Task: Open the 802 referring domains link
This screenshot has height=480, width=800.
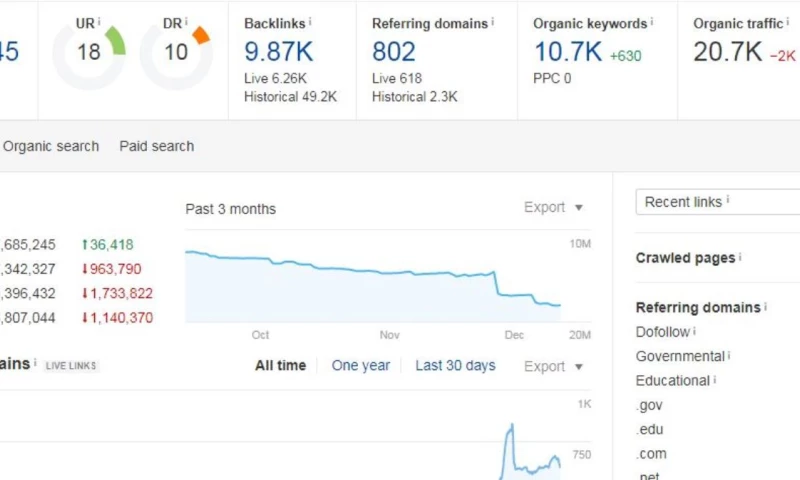Action: tap(394, 51)
